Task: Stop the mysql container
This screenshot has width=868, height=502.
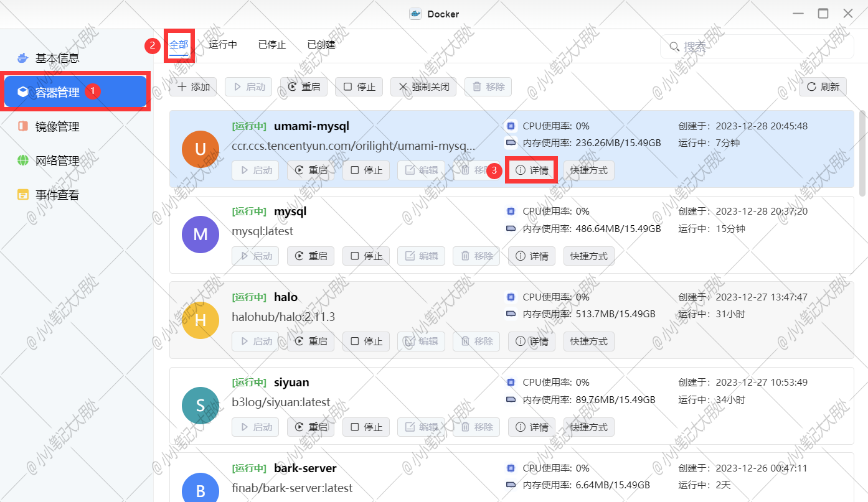Action: 366,256
